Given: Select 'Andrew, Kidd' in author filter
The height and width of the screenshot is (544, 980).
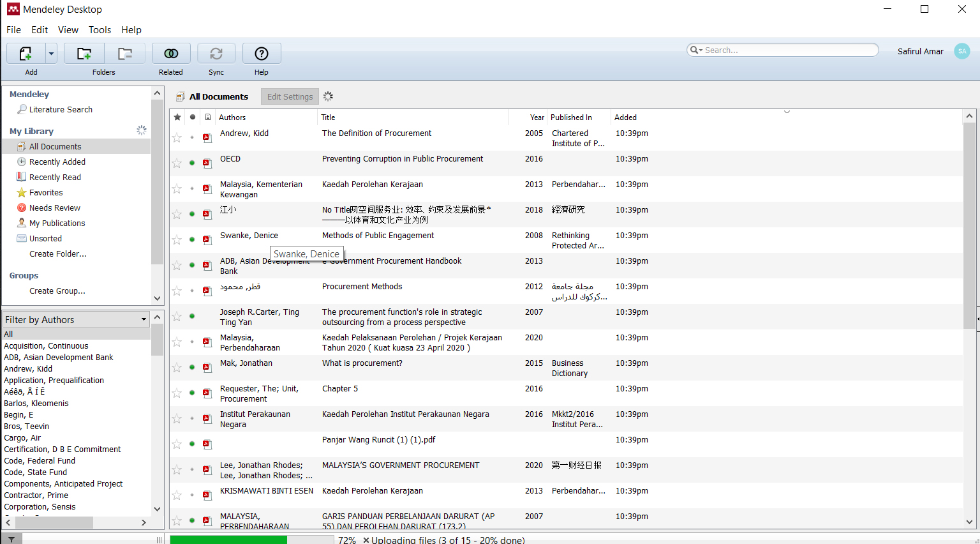Looking at the screenshot, I should pos(28,369).
